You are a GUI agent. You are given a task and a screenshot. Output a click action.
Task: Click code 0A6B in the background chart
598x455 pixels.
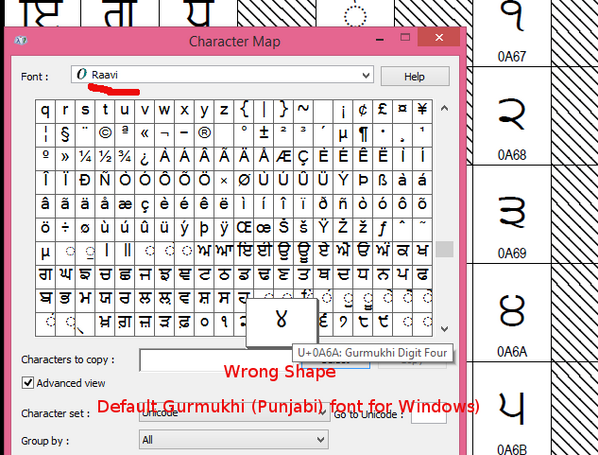511,449
